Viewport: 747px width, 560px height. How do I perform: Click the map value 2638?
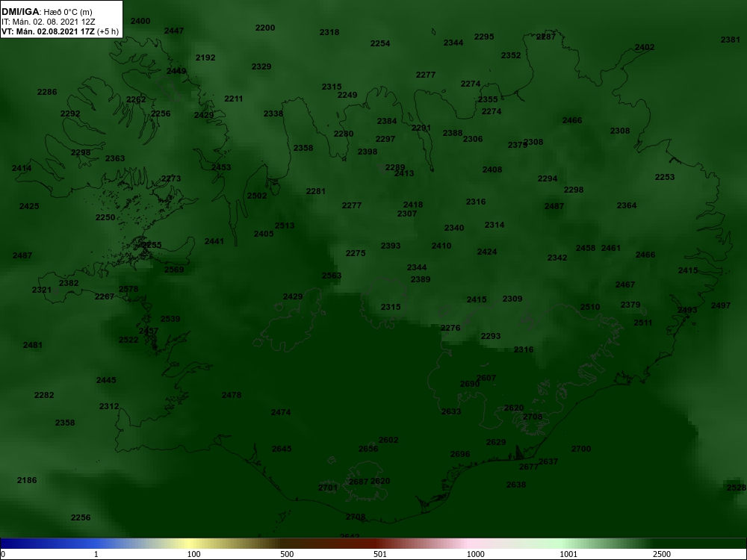(x=516, y=485)
